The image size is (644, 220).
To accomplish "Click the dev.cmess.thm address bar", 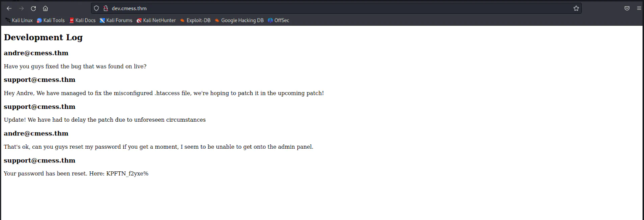I will coord(309,8).
